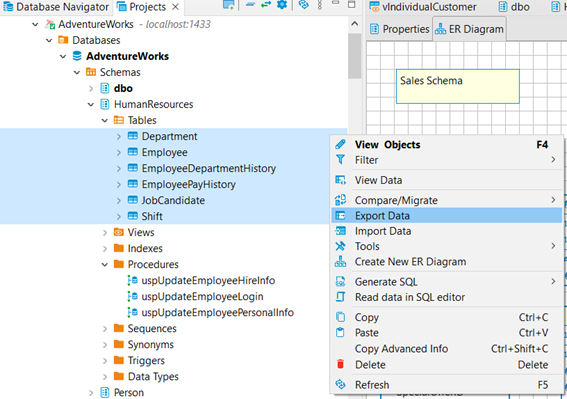The width and height of the screenshot is (567, 399).
Task: Click the Refresh icon in context menu
Action: [x=340, y=384]
